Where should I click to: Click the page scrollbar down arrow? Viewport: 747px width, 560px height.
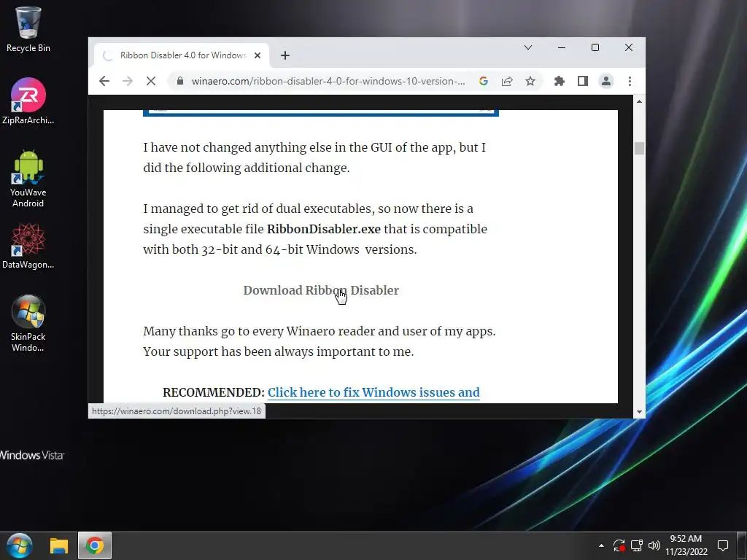coord(639,412)
